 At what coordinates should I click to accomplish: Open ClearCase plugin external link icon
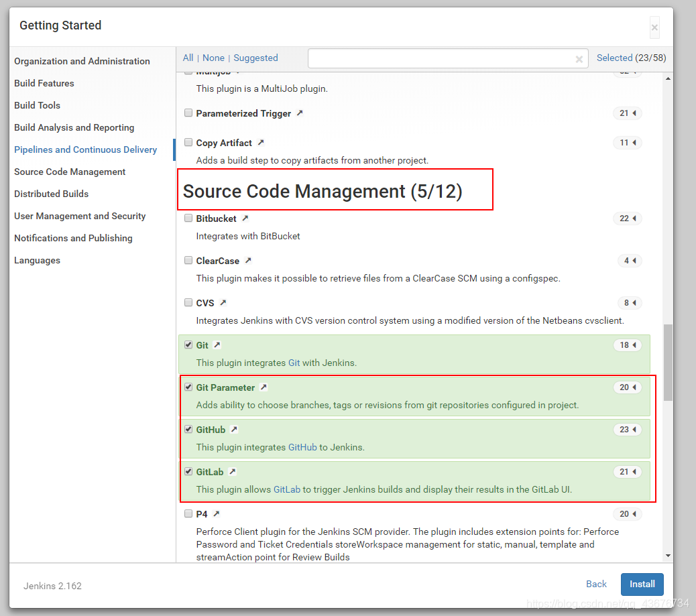click(x=248, y=261)
